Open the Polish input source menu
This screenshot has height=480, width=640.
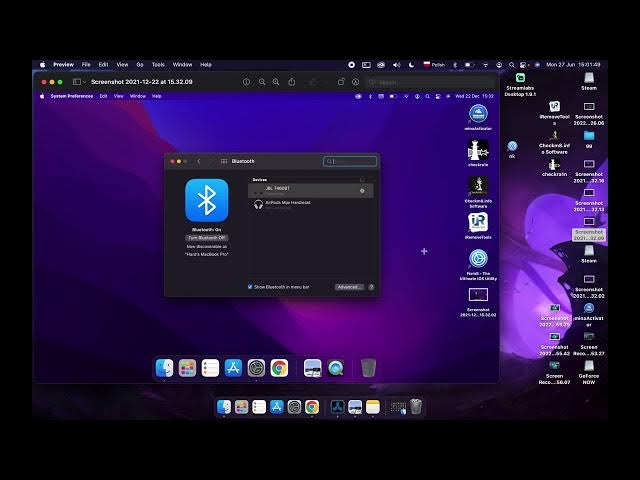(434, 64)
